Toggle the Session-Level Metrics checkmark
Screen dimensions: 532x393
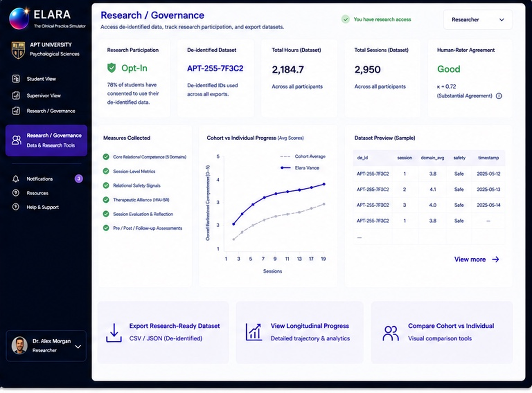tap(106, 171)
